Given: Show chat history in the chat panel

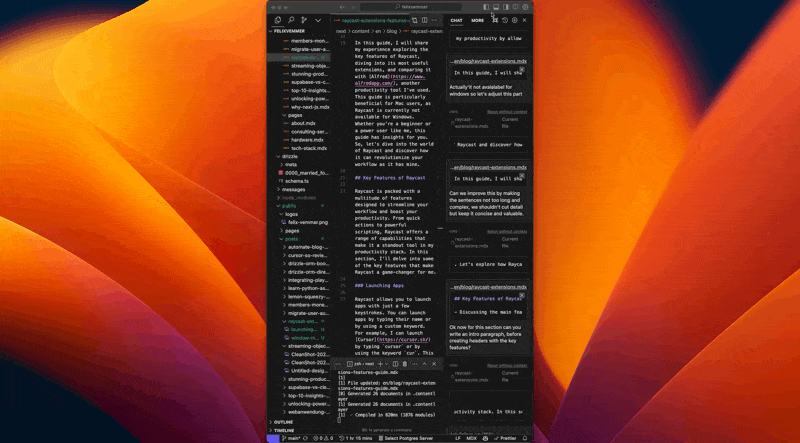Looking at the screenshot, I should pos(505,20).
